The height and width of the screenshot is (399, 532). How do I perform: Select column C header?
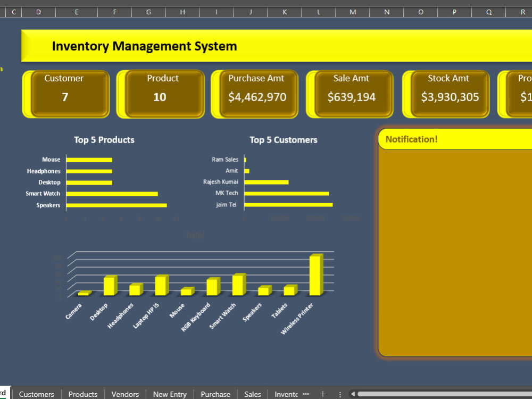(14, 12)
